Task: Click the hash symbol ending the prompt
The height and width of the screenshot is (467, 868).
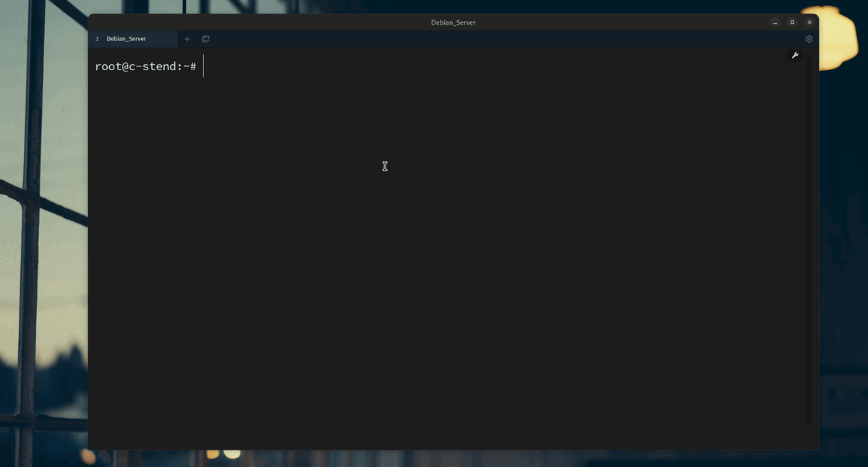Action: click(x=193, y=67)
